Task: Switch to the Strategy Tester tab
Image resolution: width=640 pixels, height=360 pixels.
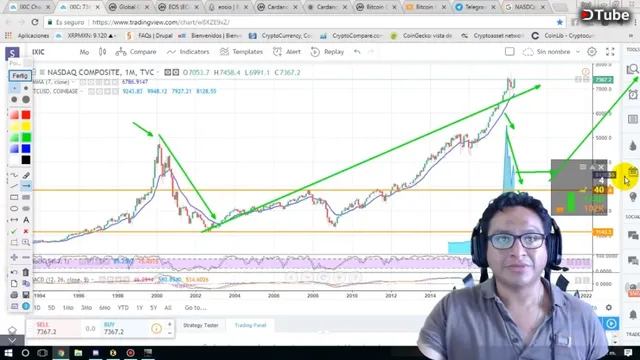Action: pyautogui.click(x=200, y=325)
